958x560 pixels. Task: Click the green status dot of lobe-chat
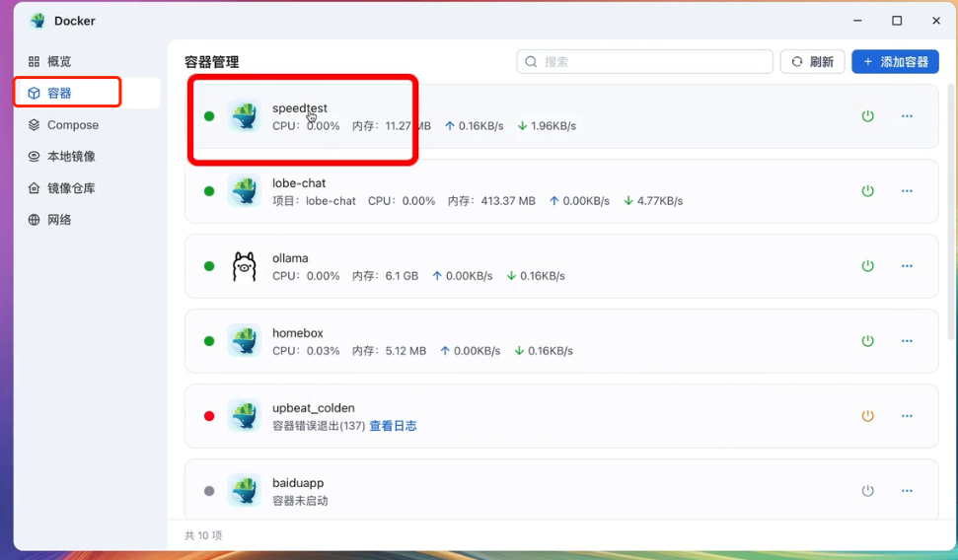point(209,191)
